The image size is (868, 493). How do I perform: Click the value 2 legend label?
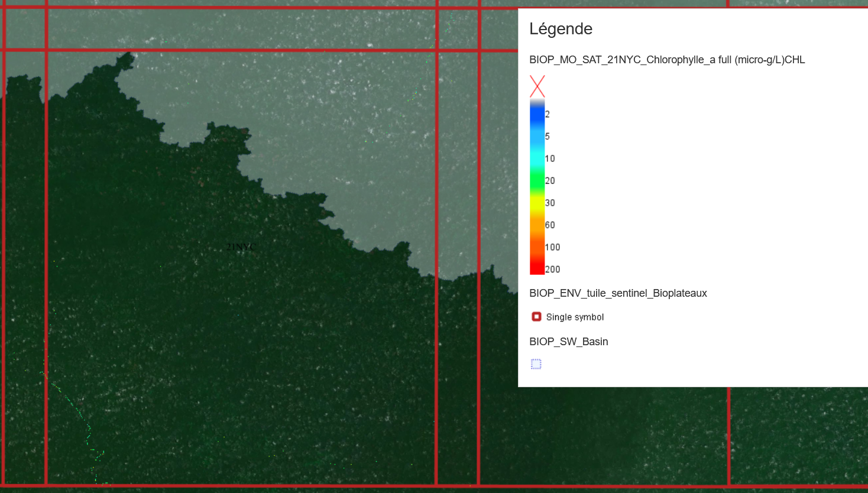[x=548, y=114]
